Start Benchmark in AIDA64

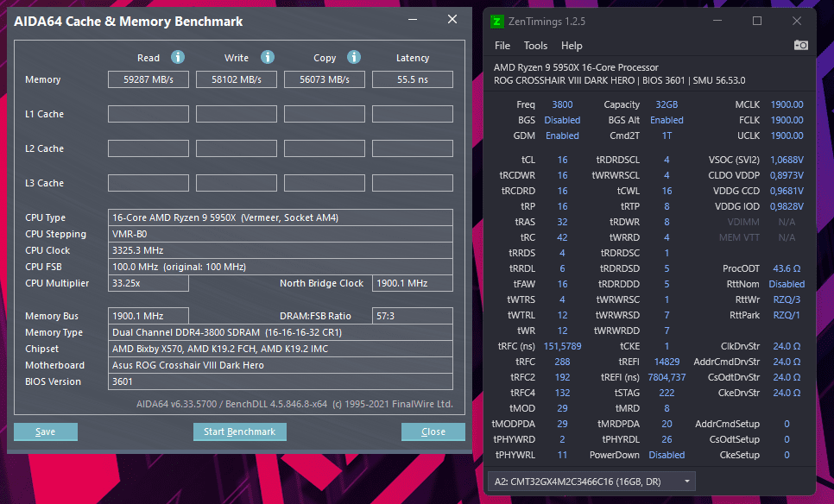[x=240, y=432]
